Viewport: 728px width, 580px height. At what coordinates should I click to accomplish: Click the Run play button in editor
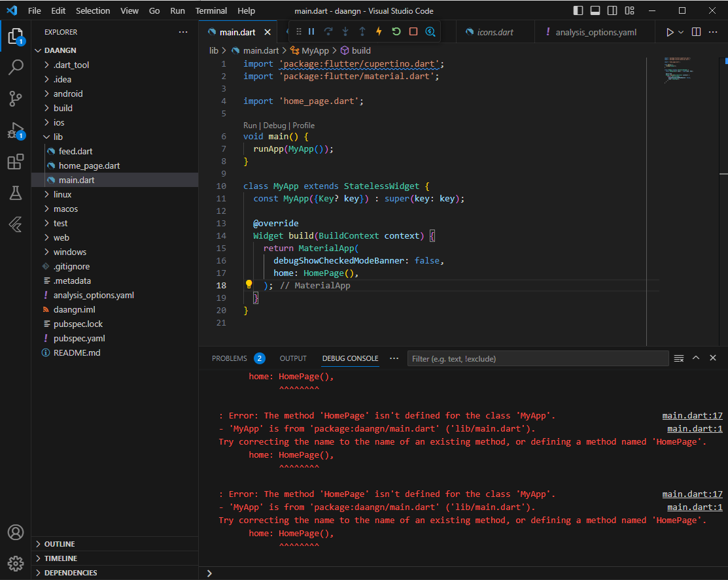tap(670, 32)
